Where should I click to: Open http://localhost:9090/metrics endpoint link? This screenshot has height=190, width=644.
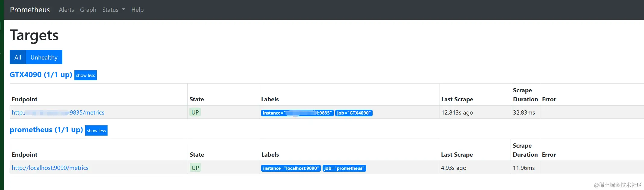(x=50, y=168)
